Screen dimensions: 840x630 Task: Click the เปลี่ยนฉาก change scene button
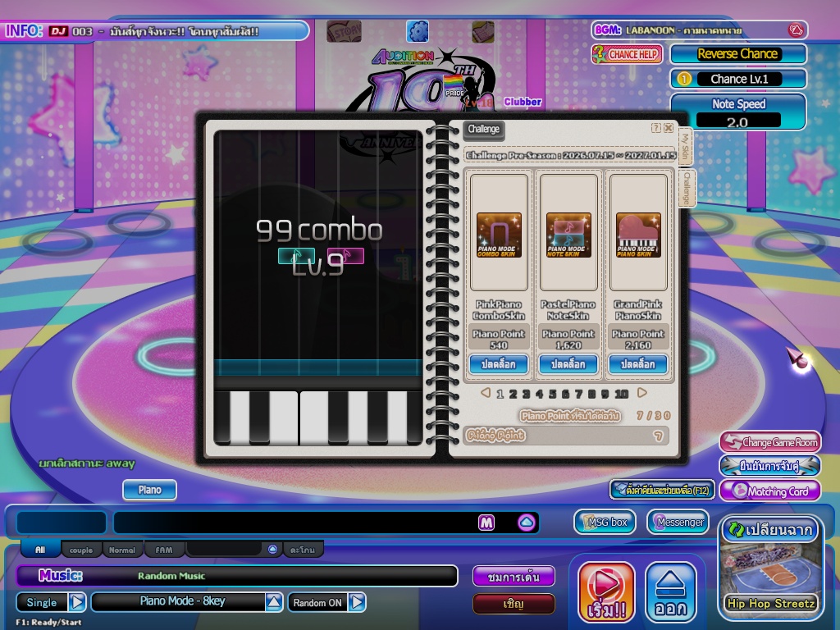pyautogui.click(x=769, y=530)
